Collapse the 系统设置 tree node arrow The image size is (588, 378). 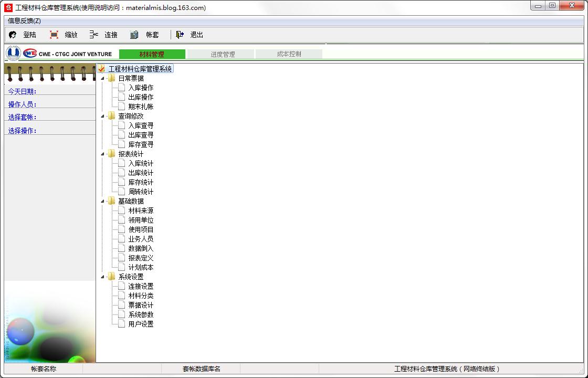click(102, 277)
